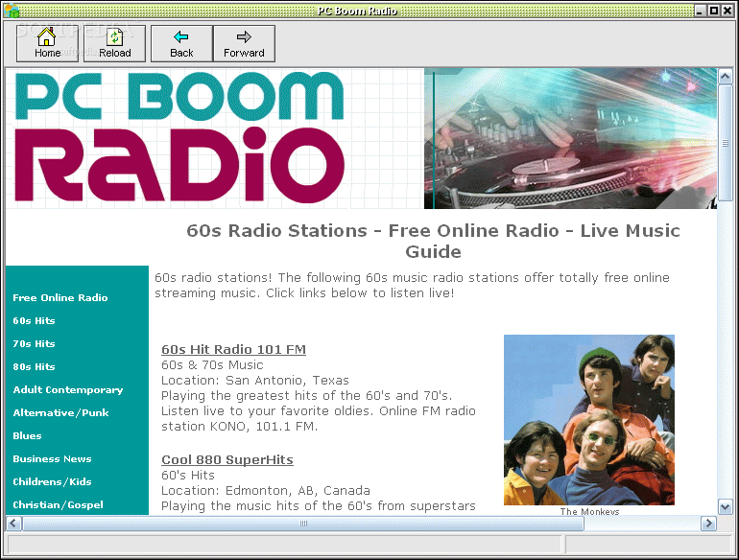Click "60's Hits" description line
Viewport: 739px width, 560px height.
pos(187,476)
